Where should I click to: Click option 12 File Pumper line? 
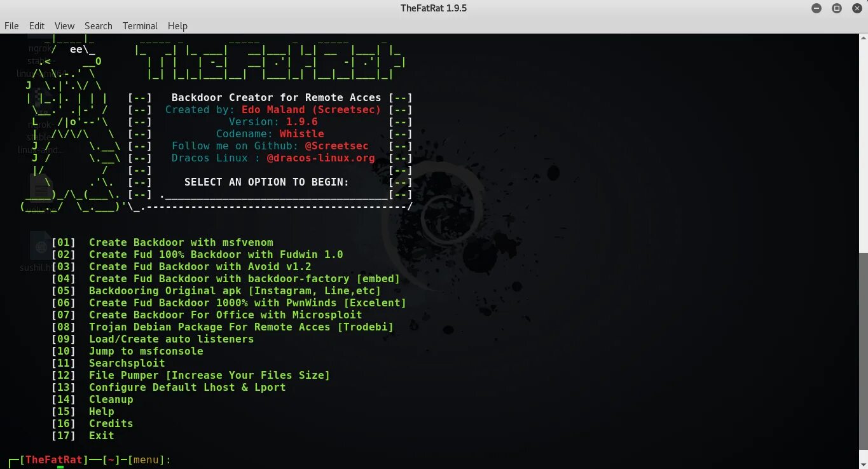tap(191, 375)
